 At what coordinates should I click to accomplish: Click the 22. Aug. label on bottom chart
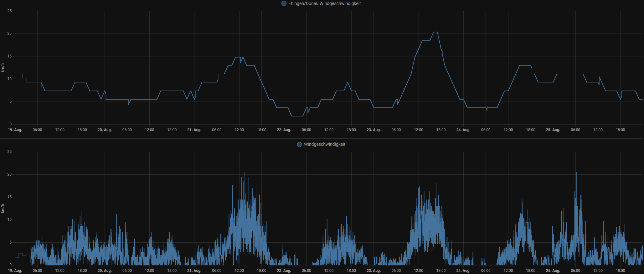click(x=284, y=271)
